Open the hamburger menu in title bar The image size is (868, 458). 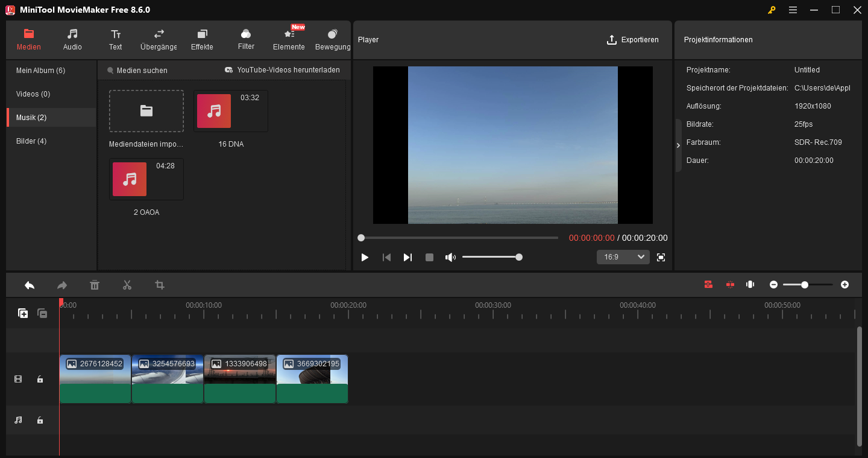[793, 10]
